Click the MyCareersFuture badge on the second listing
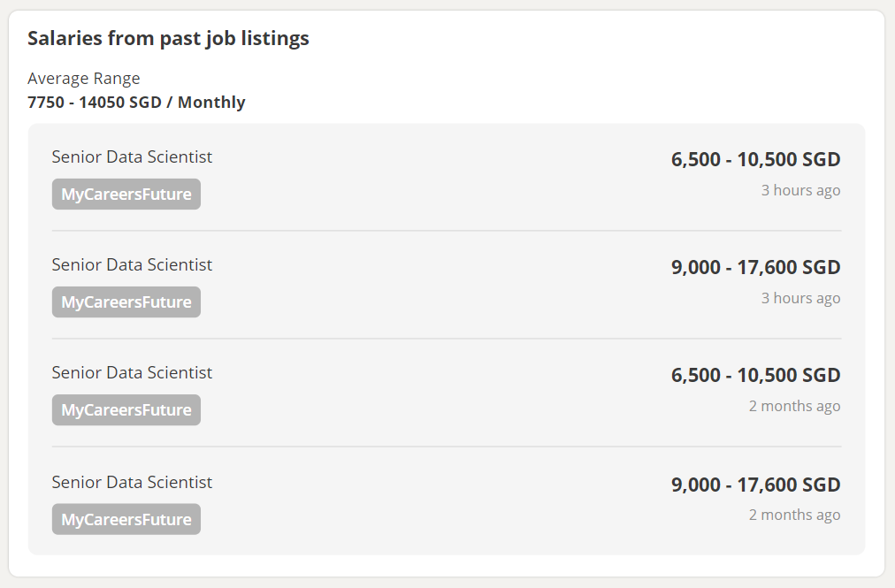Viewport: 895px width, 588px height. click(126, 302)
